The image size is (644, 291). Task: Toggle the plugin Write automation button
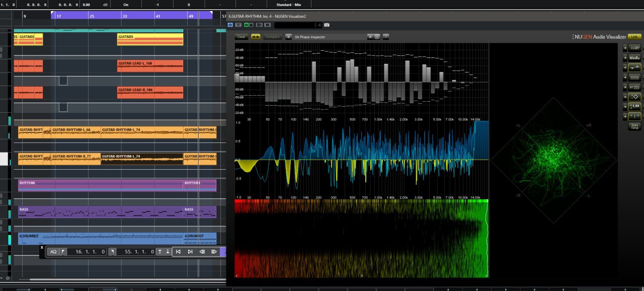point(252,25)
